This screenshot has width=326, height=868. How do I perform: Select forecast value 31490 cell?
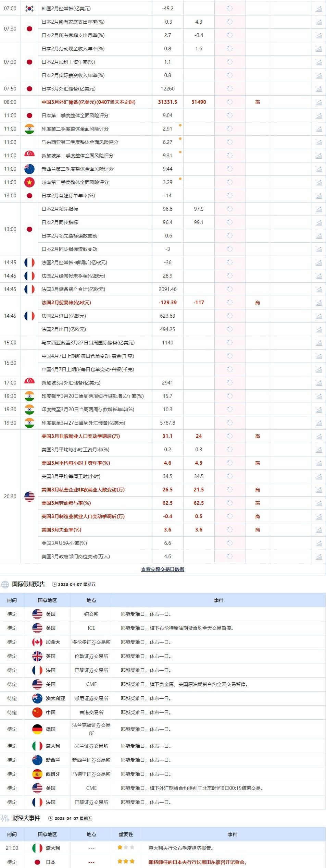point(199,102)
